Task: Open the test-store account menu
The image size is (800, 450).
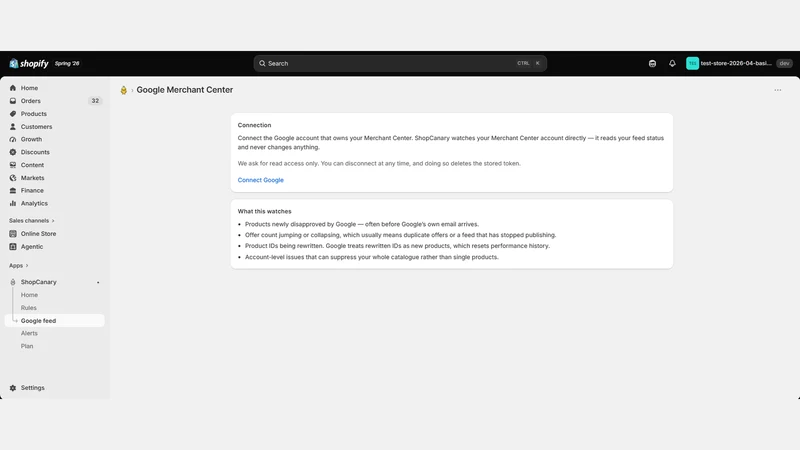Action: pos(738,63)
